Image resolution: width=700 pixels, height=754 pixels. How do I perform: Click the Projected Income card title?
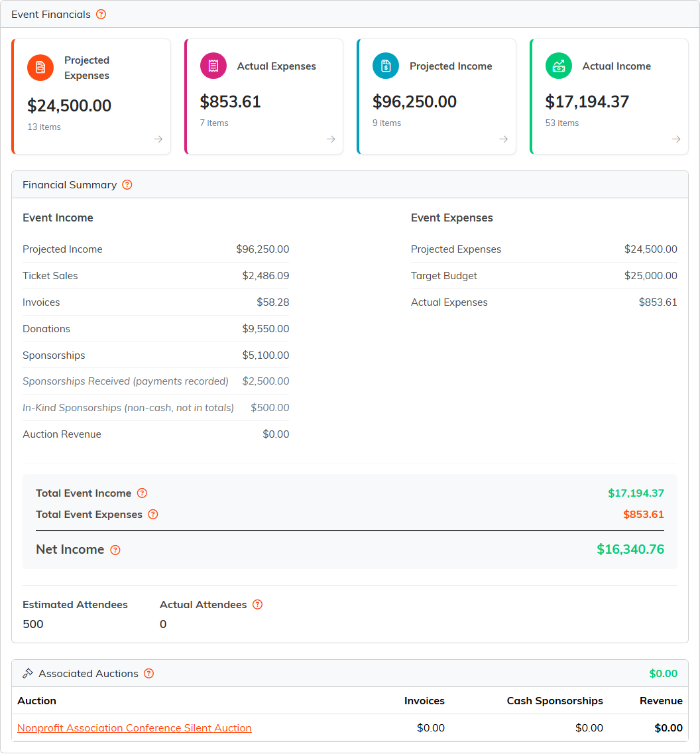[x=451, y=66]
